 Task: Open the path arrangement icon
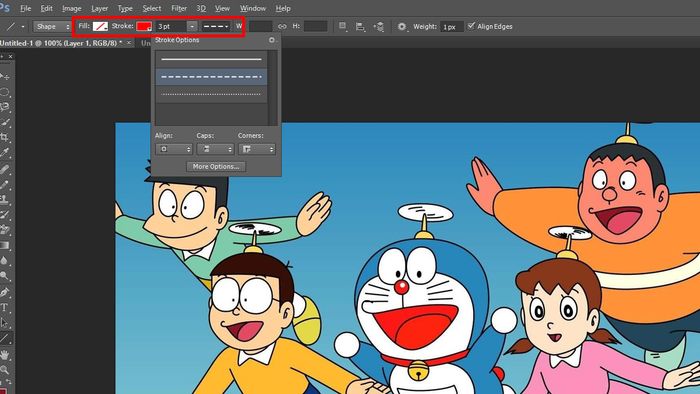(x=379, y=27)
